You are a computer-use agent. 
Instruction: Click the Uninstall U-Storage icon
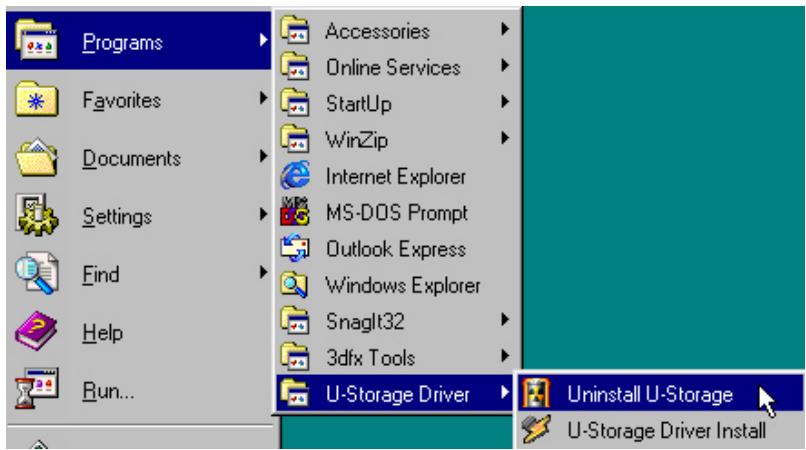537,393
